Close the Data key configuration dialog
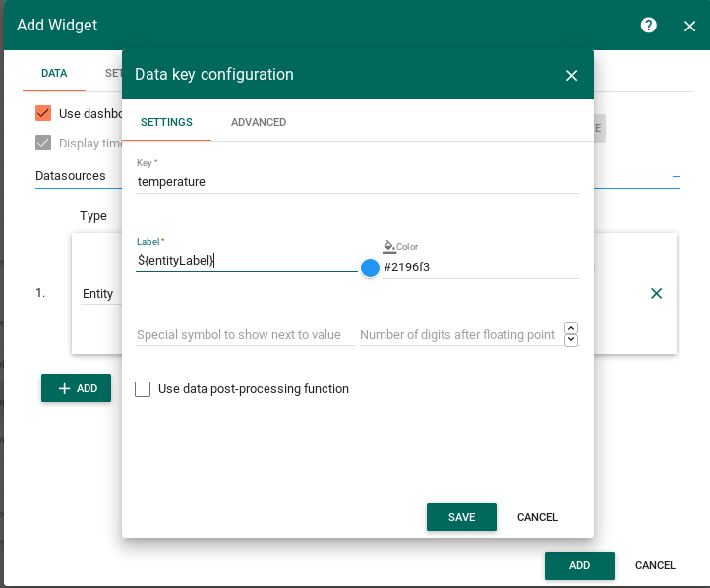710x588 pixels. (572, 75)
